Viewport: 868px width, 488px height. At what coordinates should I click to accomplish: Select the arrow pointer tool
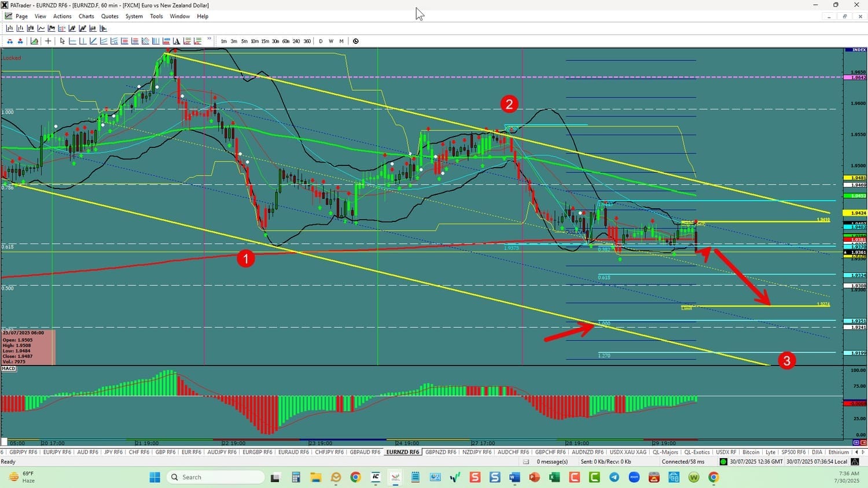point(62,41)
